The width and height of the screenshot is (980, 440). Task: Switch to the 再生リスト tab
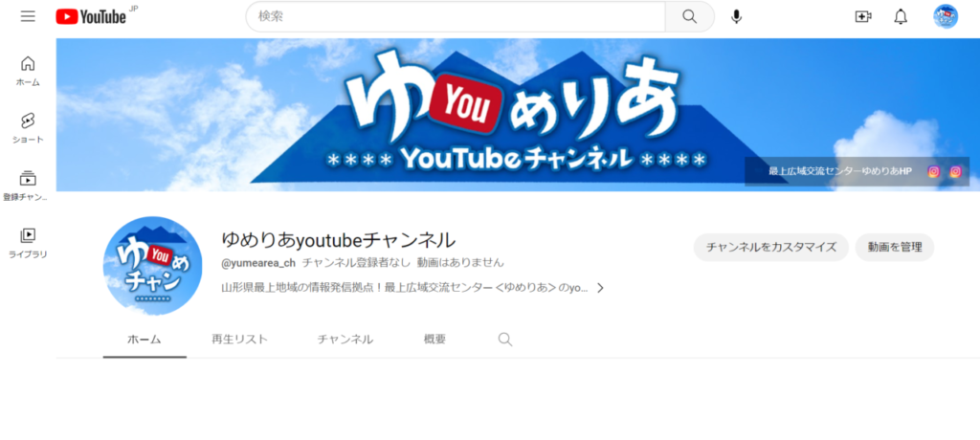point(239,340)
